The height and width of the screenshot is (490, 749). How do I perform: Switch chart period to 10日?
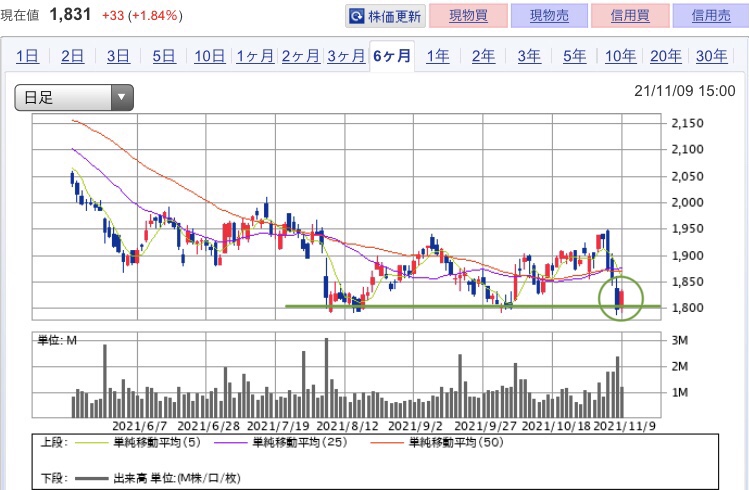coord(210,56)
